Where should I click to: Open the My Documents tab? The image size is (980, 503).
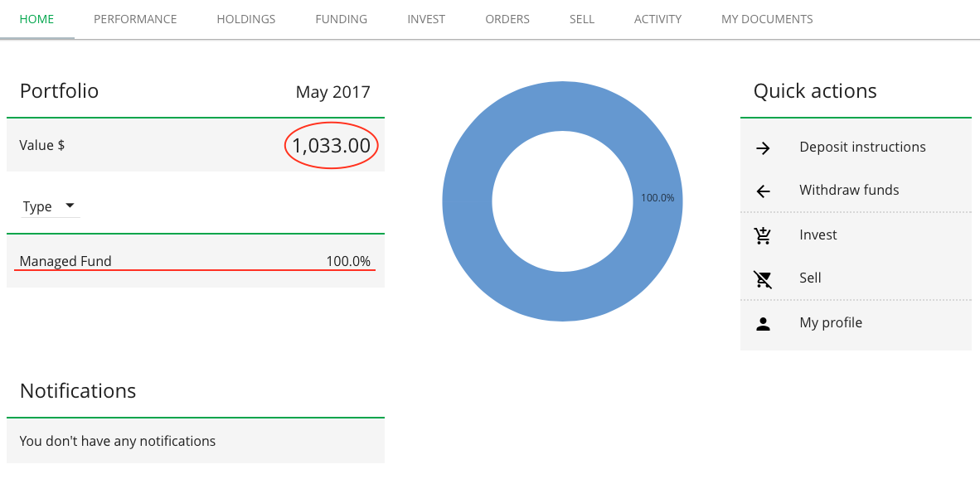click(767, 19)
